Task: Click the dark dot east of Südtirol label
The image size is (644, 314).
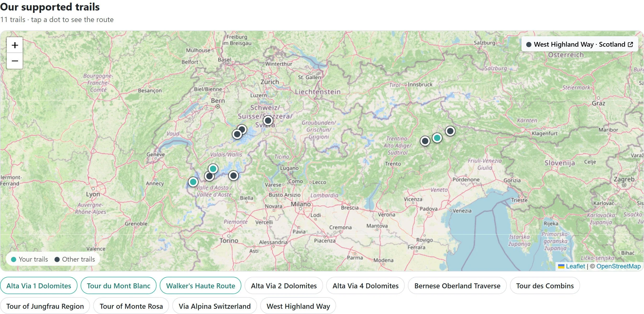Action: point(425,141)
